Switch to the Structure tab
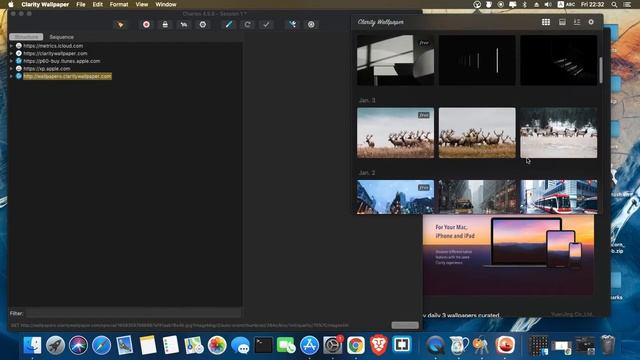 pos(26,37)
